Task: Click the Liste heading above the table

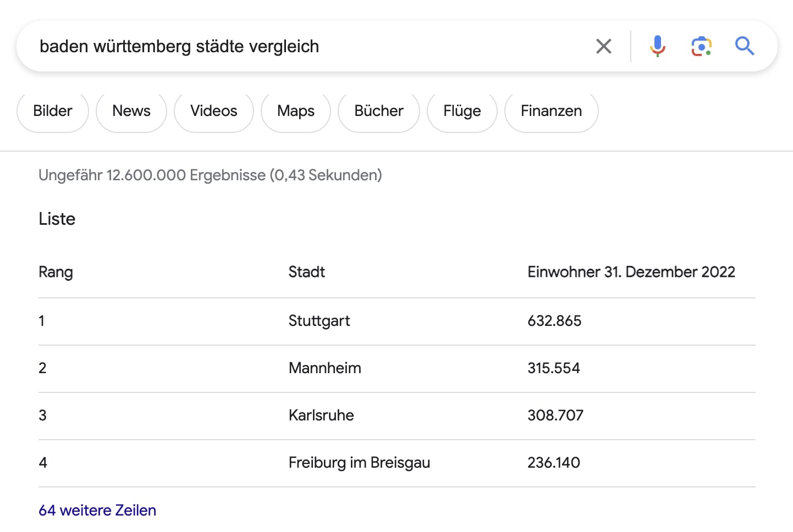Action: [57, 219]
